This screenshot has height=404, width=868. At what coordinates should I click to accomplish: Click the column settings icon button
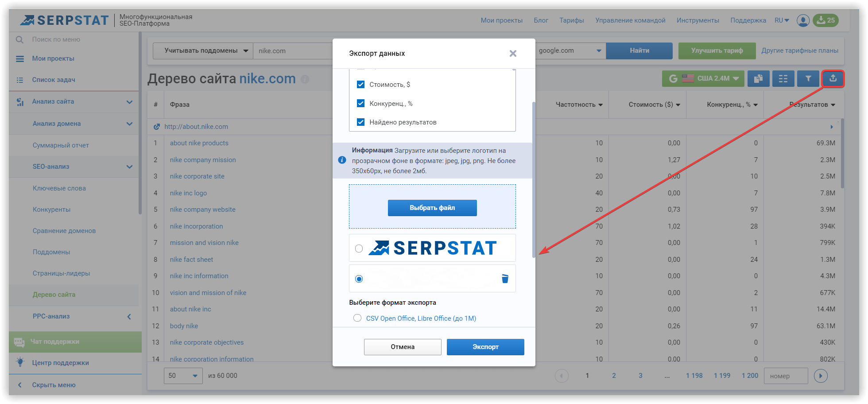(783, 78)
